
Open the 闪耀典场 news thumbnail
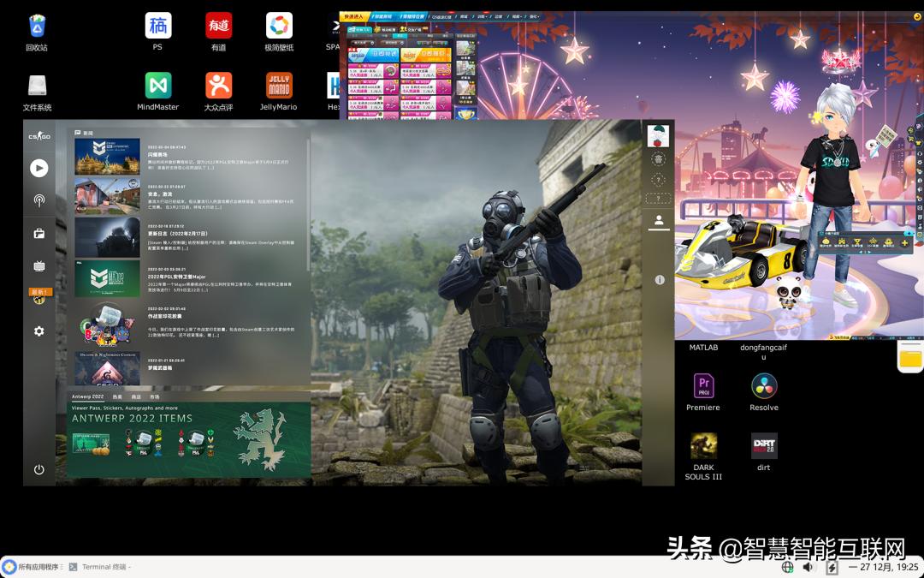107,157
